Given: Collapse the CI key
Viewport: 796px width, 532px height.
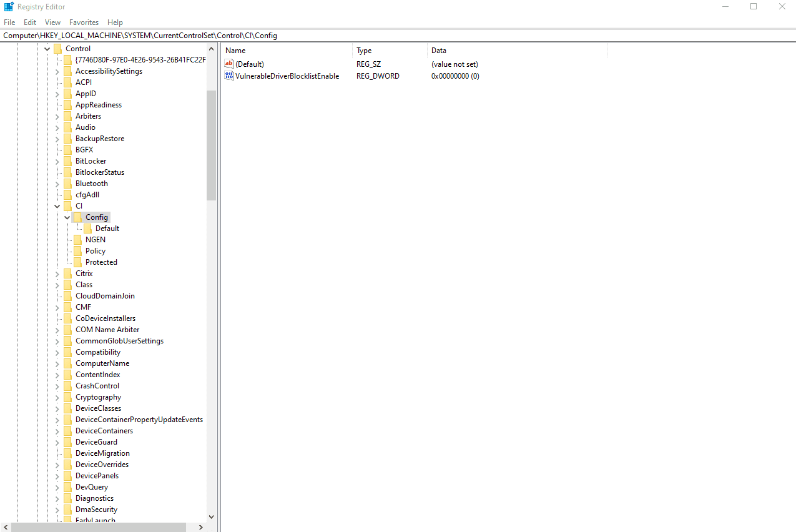Looking at the screenshot, I should tap(57, 205).
